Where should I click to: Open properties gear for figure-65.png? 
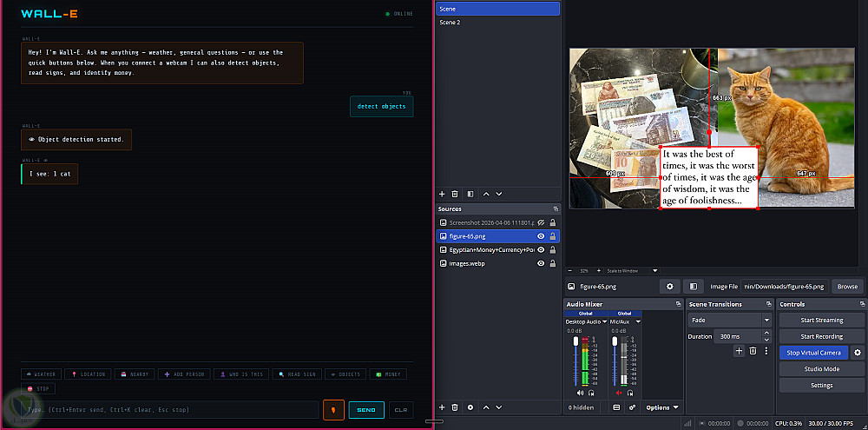pyautogui.click(x=670, y=287)
